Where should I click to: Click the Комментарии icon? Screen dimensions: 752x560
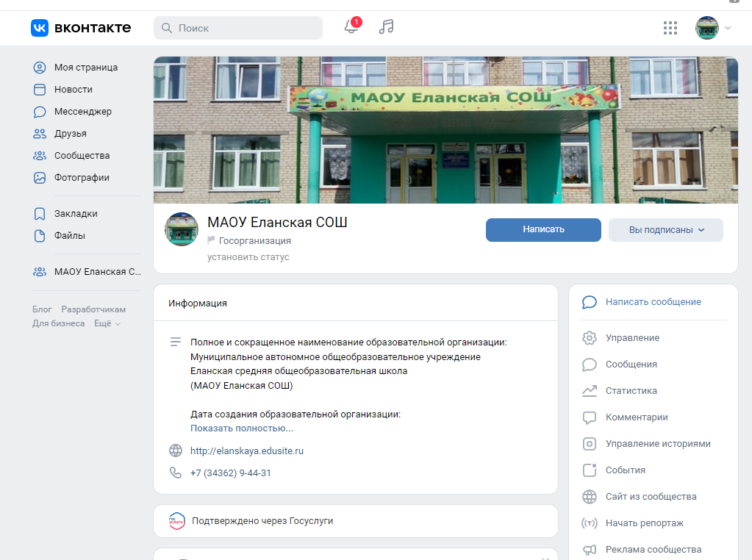click(x=590, y=417)
